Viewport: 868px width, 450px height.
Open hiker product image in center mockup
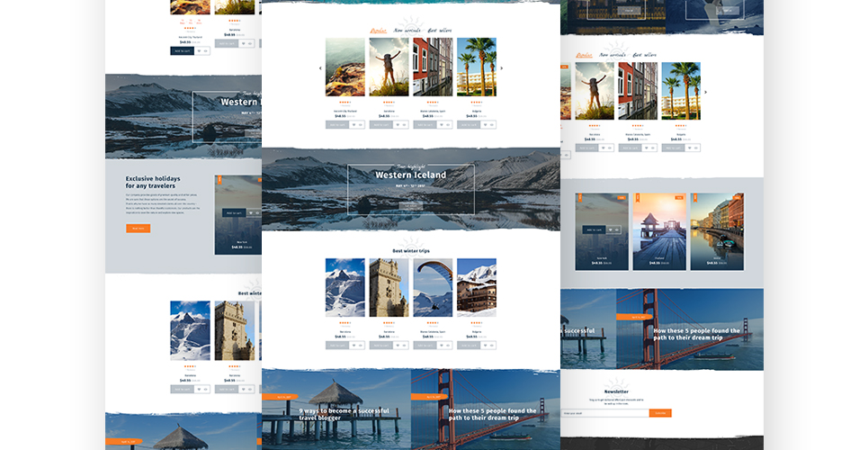coord(389,67)
